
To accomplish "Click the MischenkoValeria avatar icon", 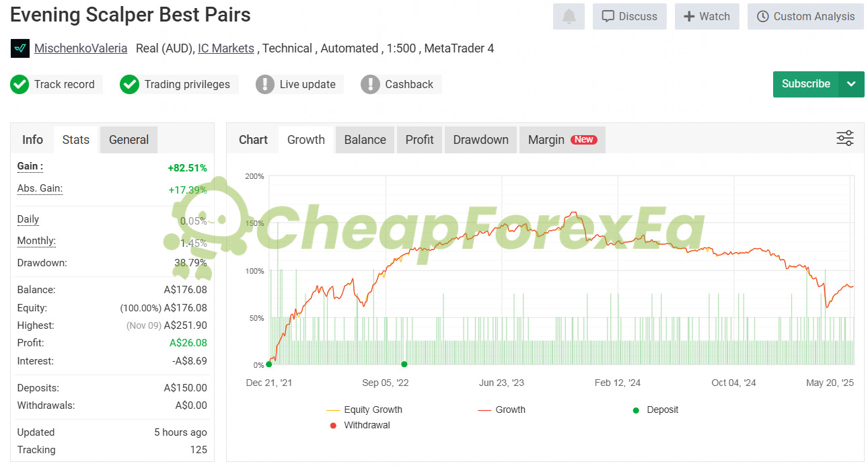I will pos(20,48).
